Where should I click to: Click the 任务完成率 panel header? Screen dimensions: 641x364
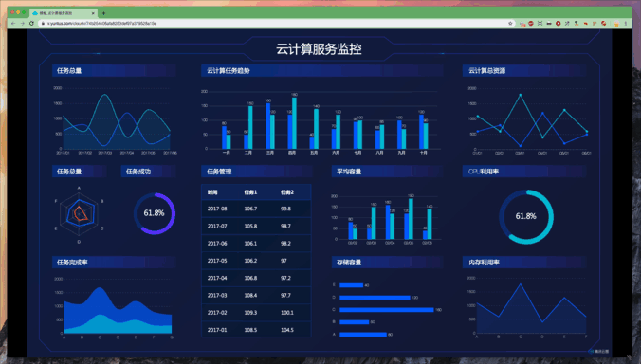point(114,263)
